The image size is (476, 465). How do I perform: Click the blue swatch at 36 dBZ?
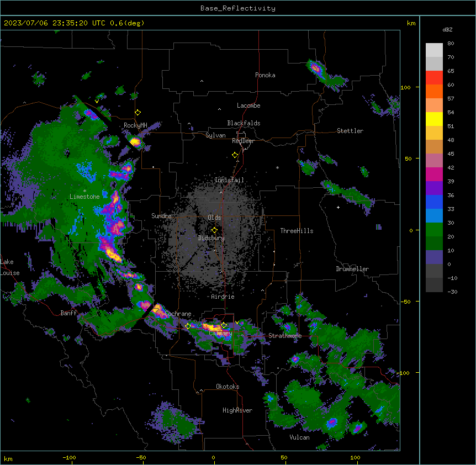click(434, 202)
